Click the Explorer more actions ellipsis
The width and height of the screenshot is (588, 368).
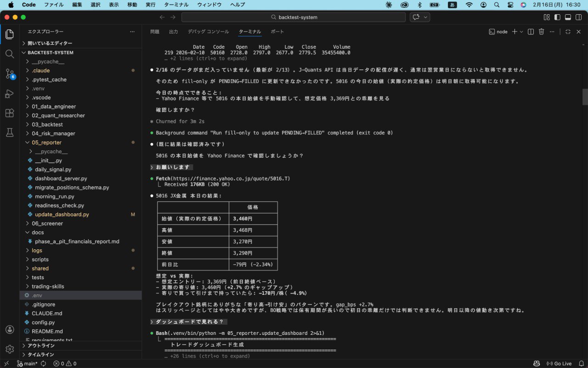(132, 32)
